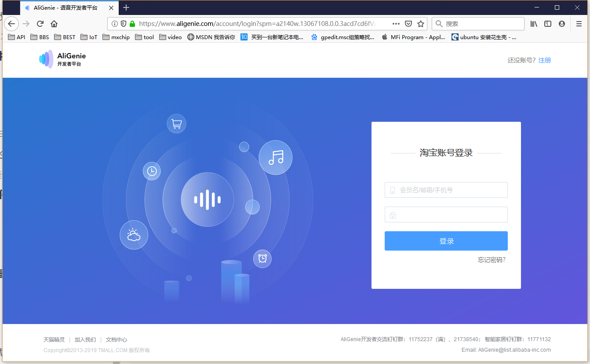Click the shopping cart bubble icon

click(176, 124)
